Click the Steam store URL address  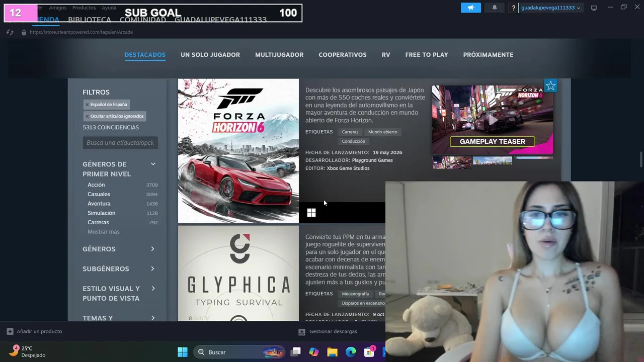(81, 32)
